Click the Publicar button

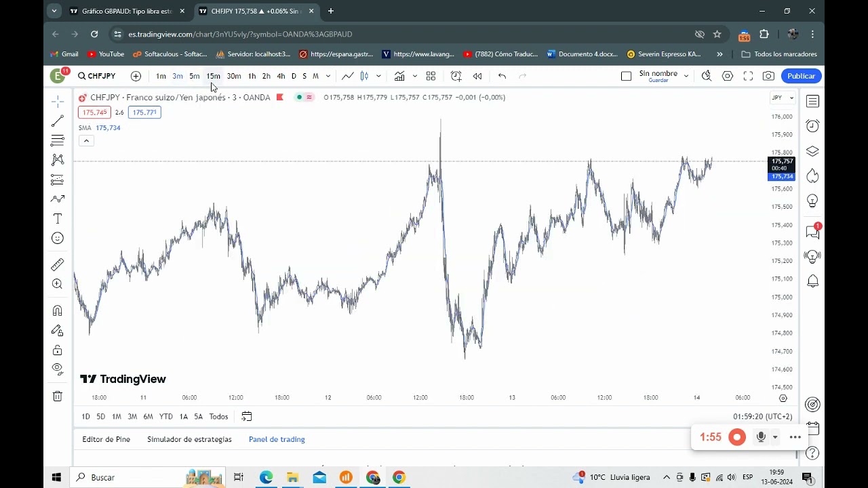click(801, 76)
